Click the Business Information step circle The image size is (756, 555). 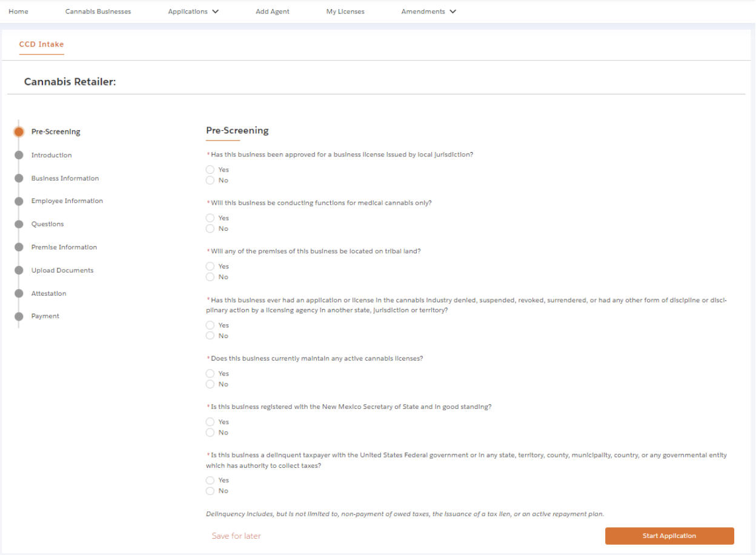point(19,178)
